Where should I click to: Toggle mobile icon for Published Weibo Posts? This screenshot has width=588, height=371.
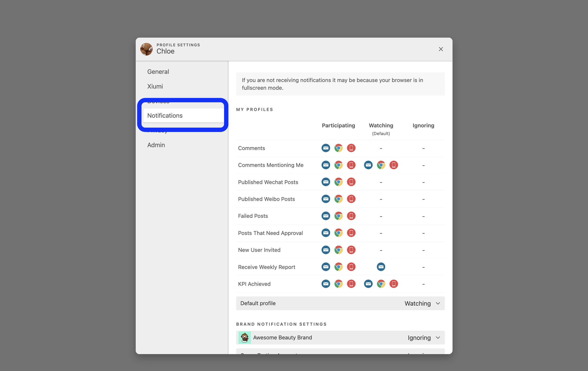coord(351,199)
